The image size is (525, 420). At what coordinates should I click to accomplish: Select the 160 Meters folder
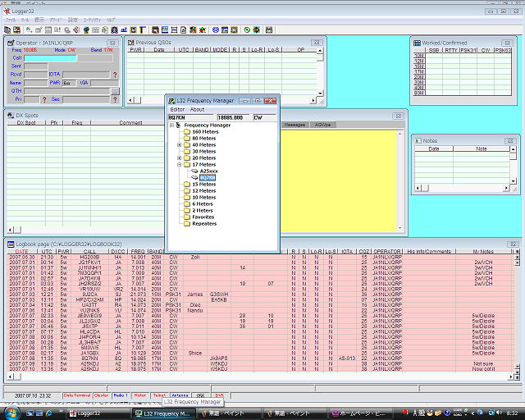pos(201,131)
